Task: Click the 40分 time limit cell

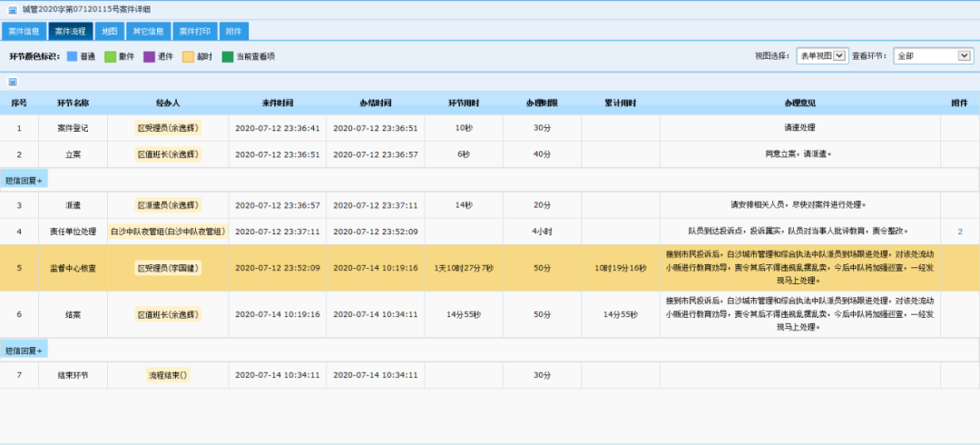Action: coord(542,154)
